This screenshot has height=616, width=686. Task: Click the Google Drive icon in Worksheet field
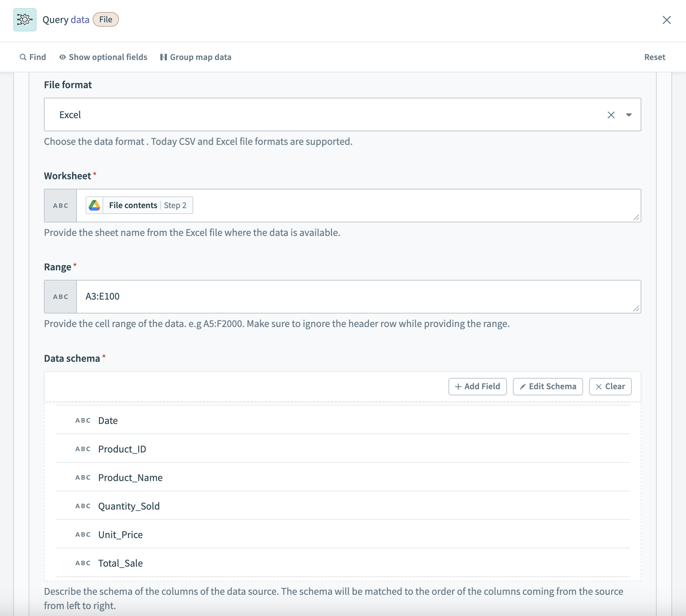(x=95, y=205)
